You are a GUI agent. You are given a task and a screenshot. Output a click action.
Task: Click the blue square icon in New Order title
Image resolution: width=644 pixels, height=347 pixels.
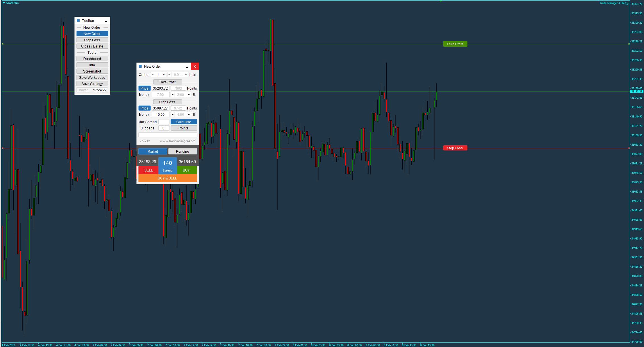click(x=140, y=66)
